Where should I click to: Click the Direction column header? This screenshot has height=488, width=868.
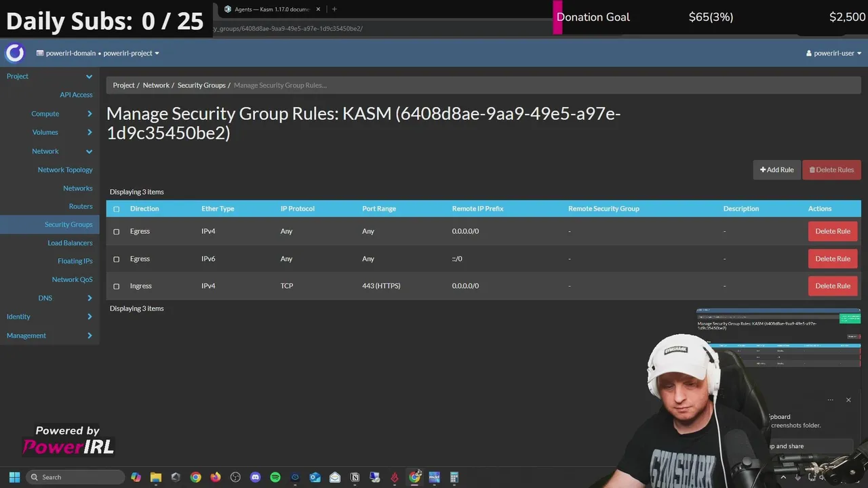pyautogui.click(x=144, y=209)
